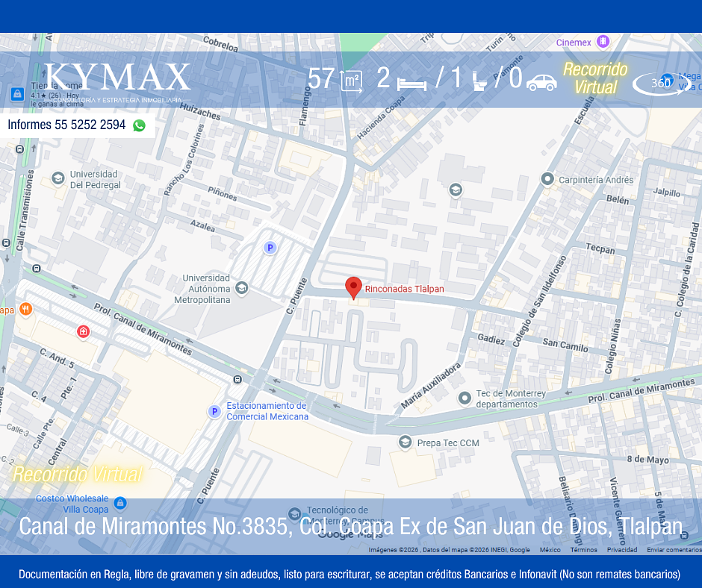Select Universidad Autónoma Metropolitana school icon
702x588 pixels.
242,288
